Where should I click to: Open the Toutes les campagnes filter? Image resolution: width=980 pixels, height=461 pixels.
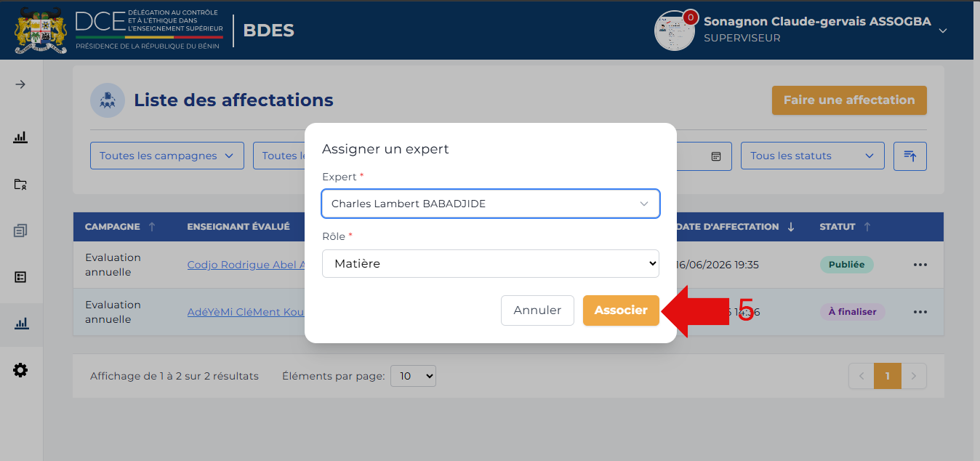(x=167, y=156)
